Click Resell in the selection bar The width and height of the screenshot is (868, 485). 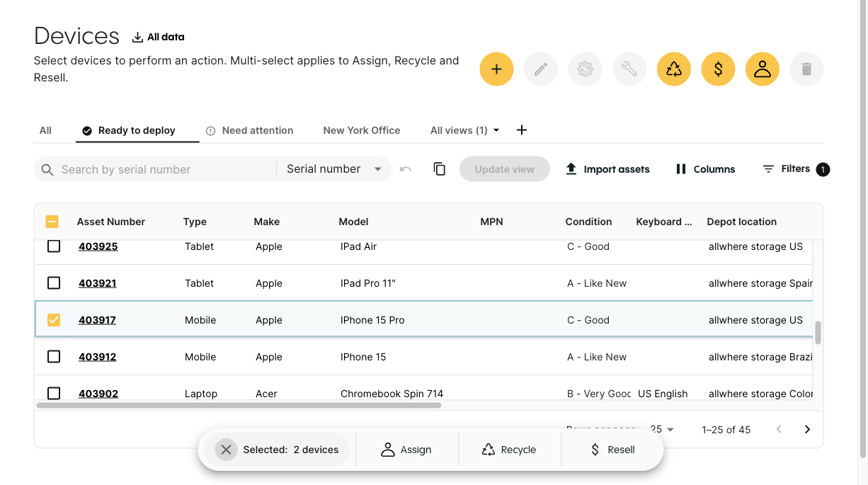(x=613, y=450)
